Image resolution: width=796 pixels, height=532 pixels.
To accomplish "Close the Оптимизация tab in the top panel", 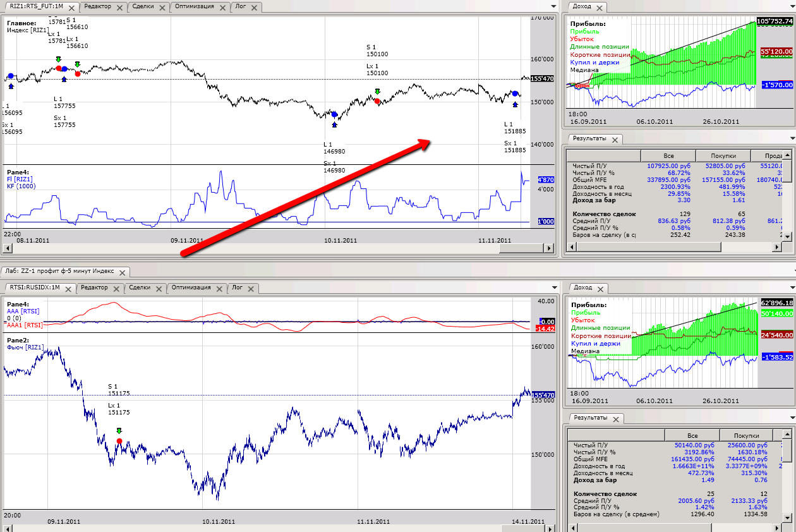I will click(223, 8).
